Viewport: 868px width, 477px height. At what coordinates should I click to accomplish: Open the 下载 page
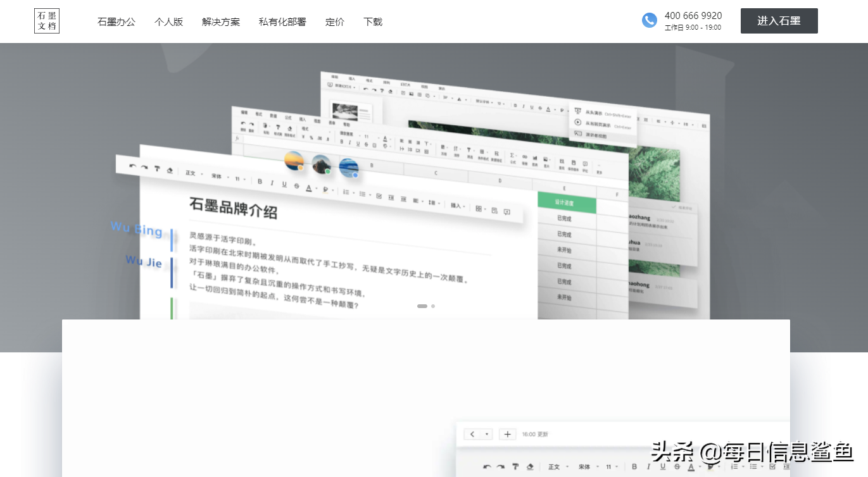click(373, 22)
